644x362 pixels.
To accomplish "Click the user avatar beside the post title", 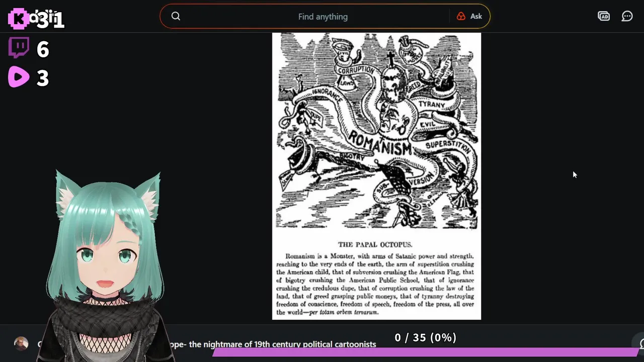I will point(21,344).
